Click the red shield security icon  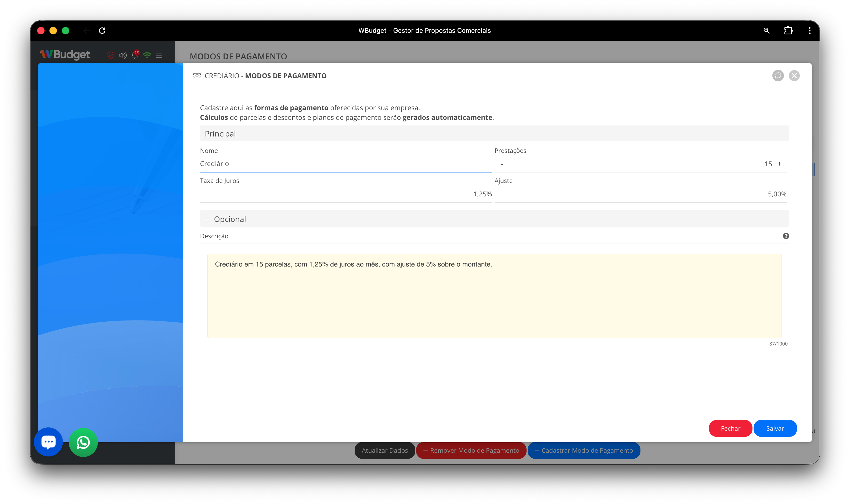[x=110, y=55]
